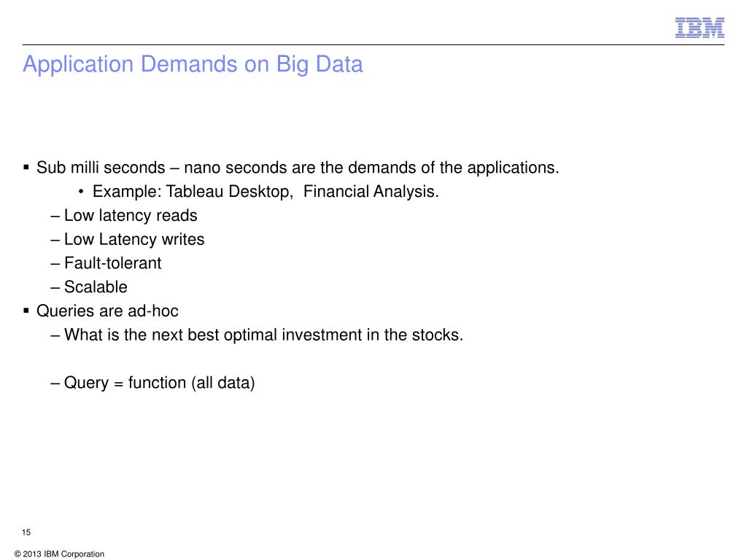Select the 'next best optimal investment' line

(x=257, y=335)
